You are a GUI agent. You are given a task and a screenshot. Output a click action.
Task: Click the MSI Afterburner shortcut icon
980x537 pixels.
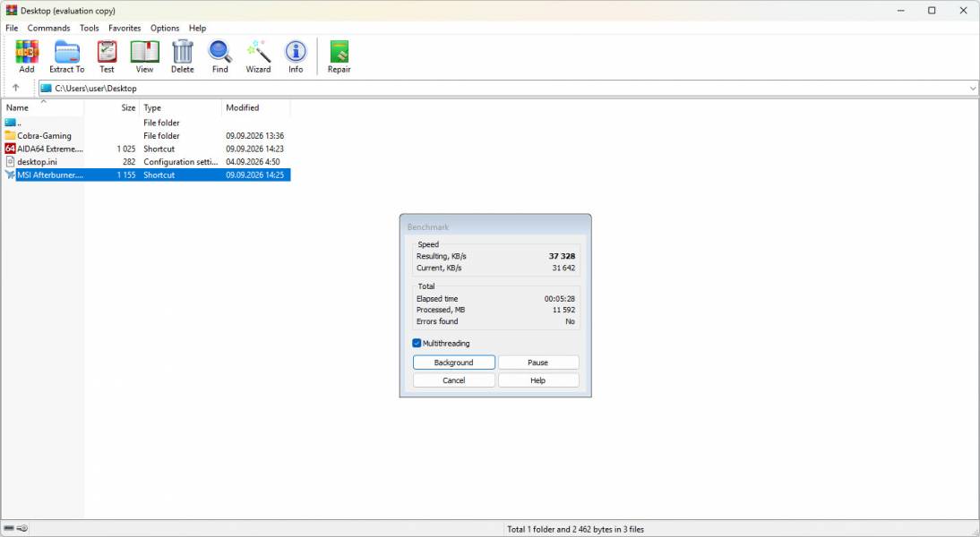tap(10, 175)
